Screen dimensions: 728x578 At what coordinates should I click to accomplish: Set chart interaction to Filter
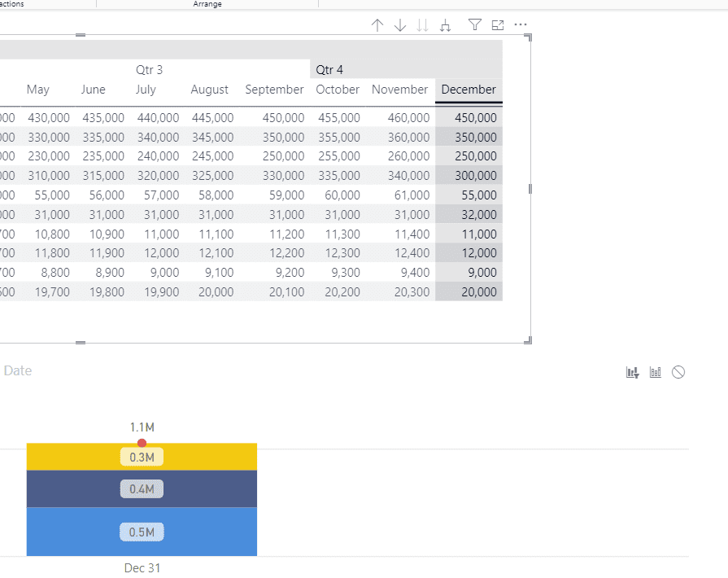coord(632,372)
